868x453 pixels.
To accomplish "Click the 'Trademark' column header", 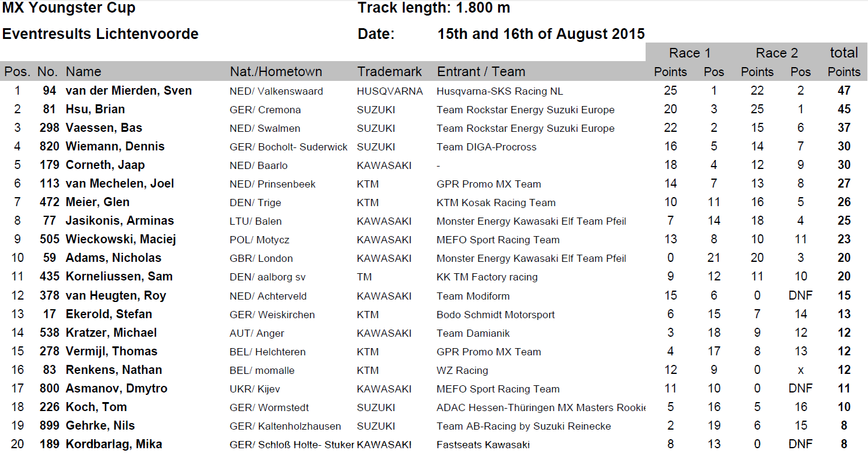I will click(390, 72).
